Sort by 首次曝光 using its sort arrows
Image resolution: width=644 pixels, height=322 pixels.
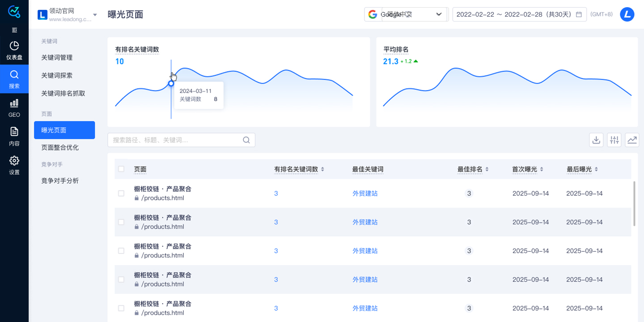542,169
